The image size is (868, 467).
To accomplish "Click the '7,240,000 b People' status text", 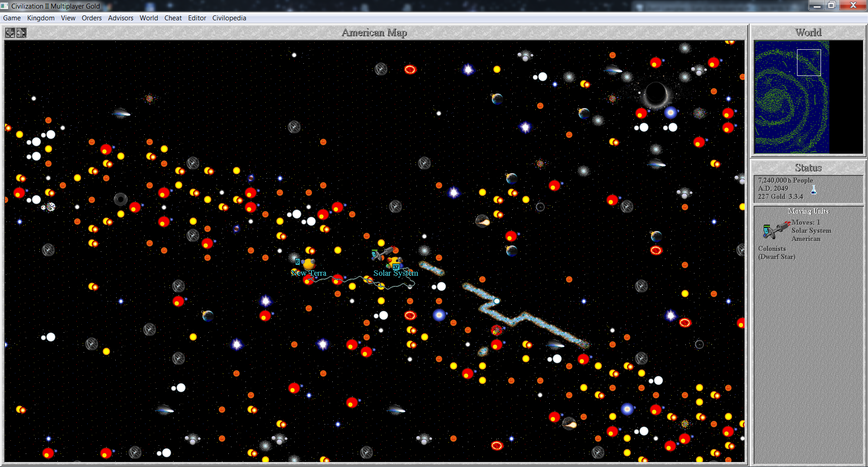I will pos(785,180).
